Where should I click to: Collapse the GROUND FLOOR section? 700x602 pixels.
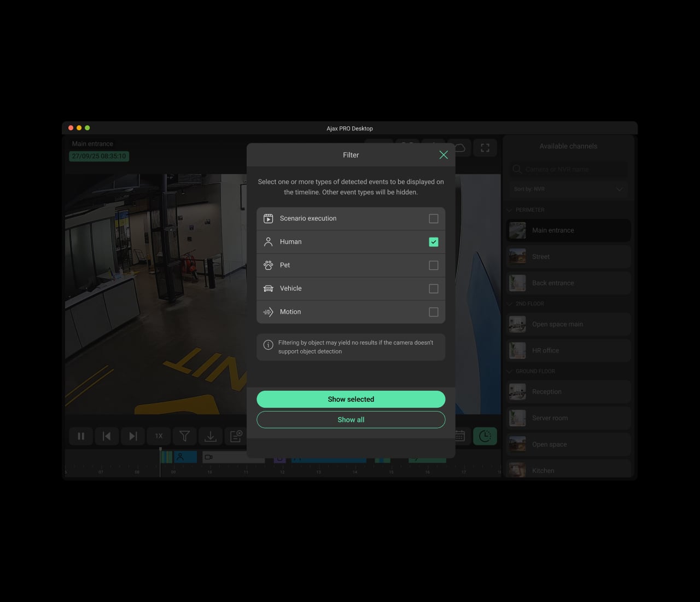tap(509, 371)
